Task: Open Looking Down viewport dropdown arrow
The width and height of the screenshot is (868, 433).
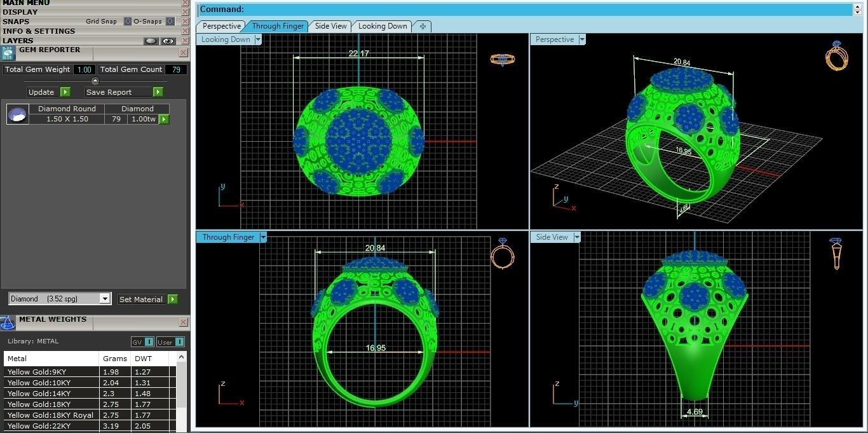Action: coord(258,39)
